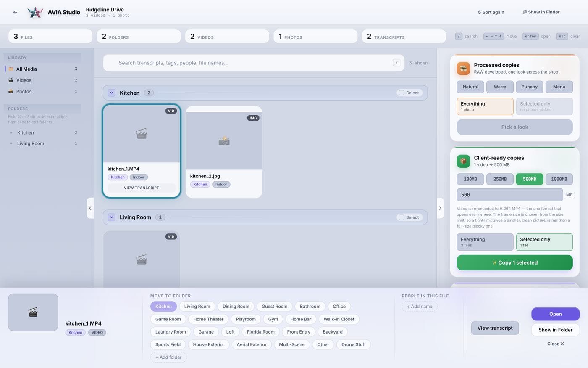588x368 pixels.
Task: Click the clapperboard preview in the bottom panel
Action: (33, 312)
